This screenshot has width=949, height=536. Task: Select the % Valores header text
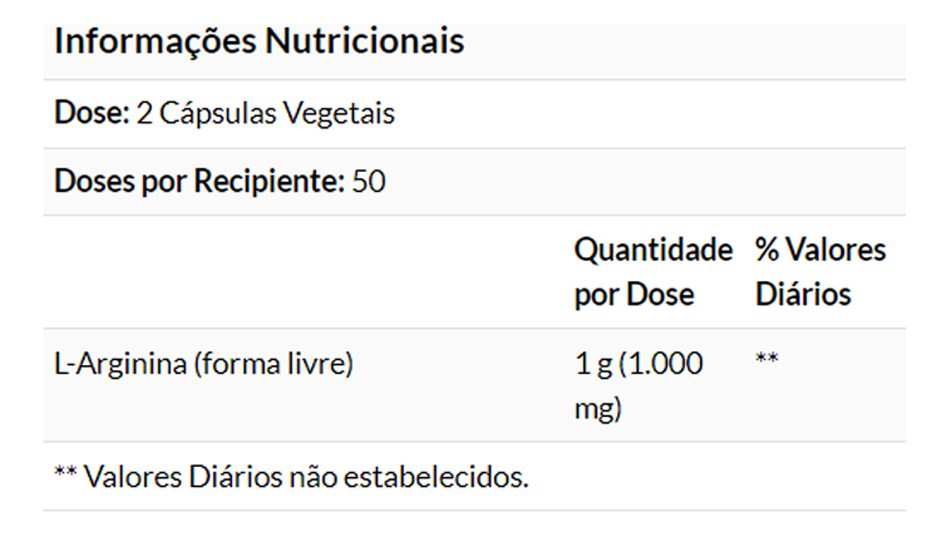click(820, 250)
